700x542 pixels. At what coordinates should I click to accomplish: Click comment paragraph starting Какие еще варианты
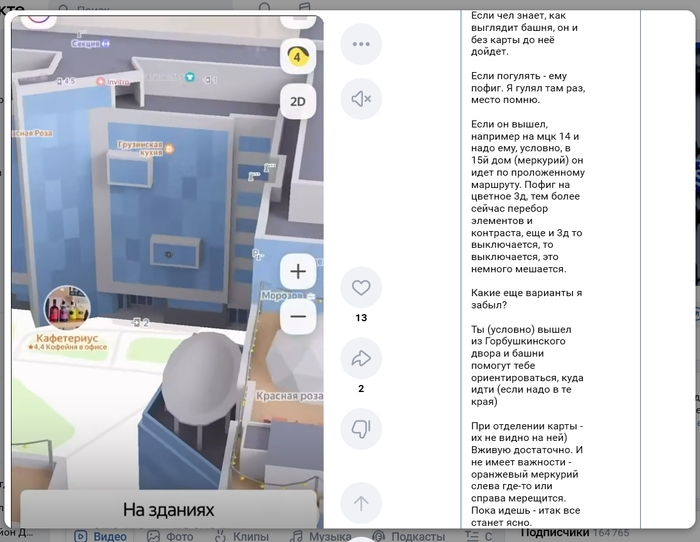(526, 299)
